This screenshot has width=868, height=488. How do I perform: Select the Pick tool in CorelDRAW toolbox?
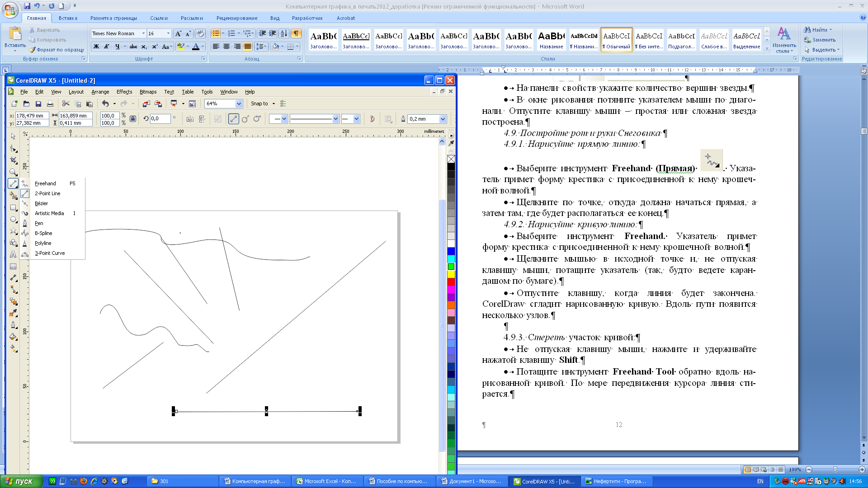coord(13,136)
